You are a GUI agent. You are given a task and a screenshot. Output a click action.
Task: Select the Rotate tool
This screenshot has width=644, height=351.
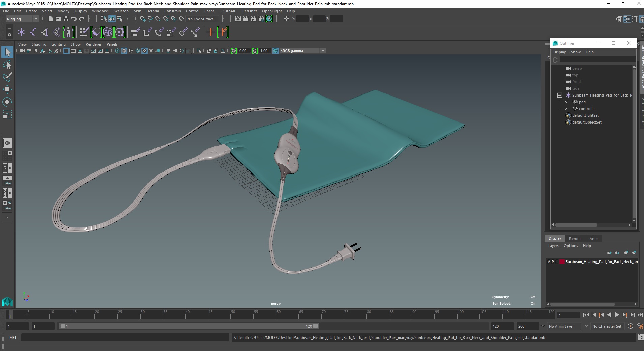click(x=7, y=102)
